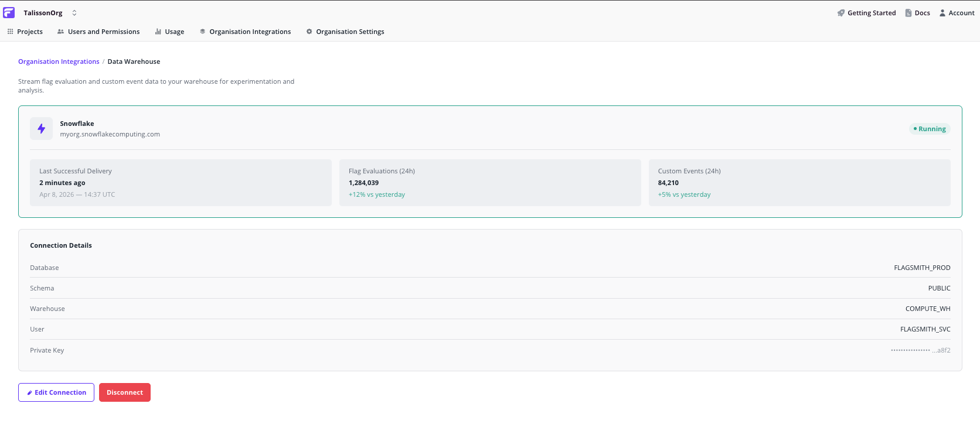Click the Account person icon
980x441 pixels.
[x=942, y=13]
